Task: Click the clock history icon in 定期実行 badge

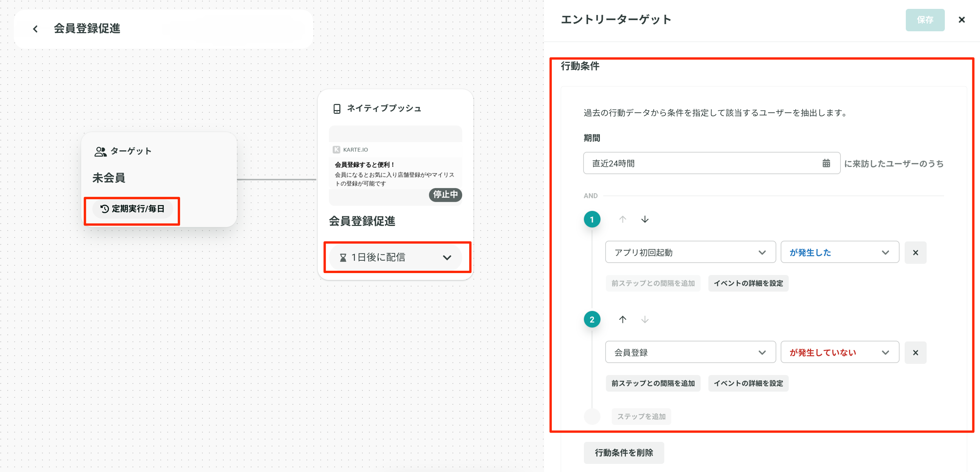Action: coord(104,209)
